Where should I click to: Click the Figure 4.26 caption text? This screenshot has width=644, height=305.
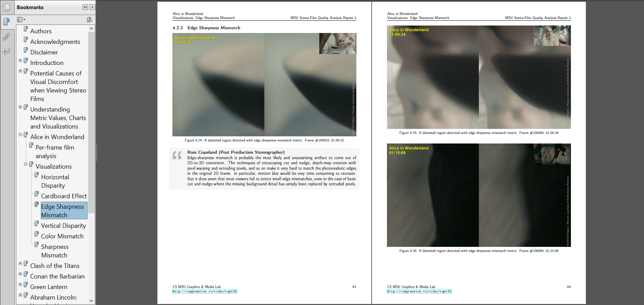click(x=479, y=251)
